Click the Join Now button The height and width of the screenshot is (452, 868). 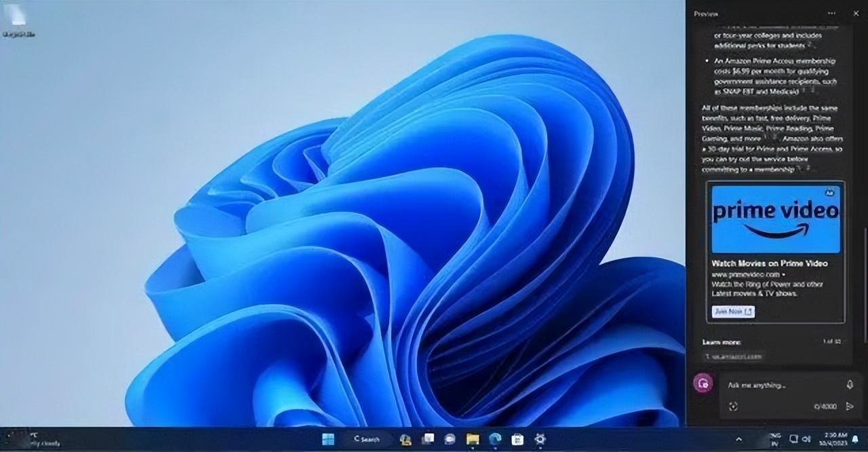733,312
